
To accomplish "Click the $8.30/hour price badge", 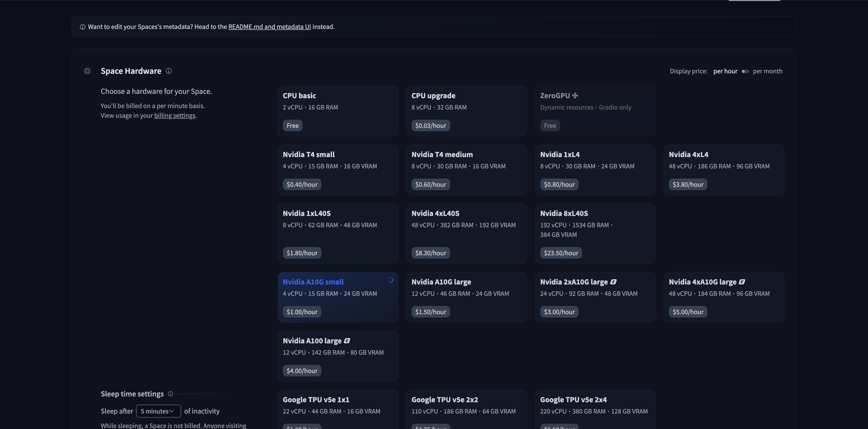I will point(431,253).
